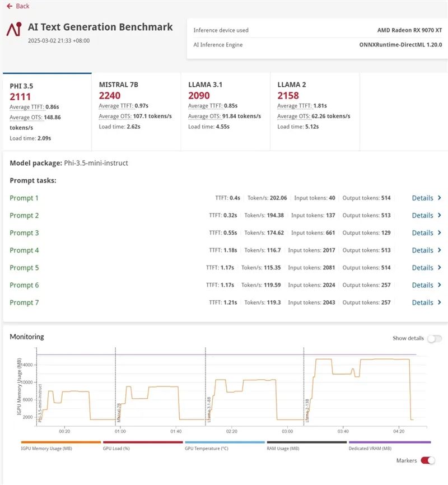Image resolution: width=448 pixels, height=485 pixels.
Task: Open Details for Prompt 7
Action: 426,302
